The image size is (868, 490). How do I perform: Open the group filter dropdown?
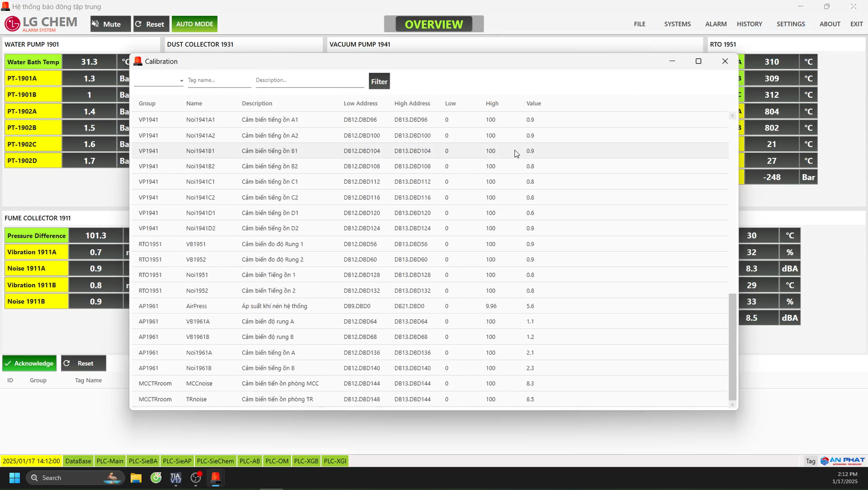159,80
